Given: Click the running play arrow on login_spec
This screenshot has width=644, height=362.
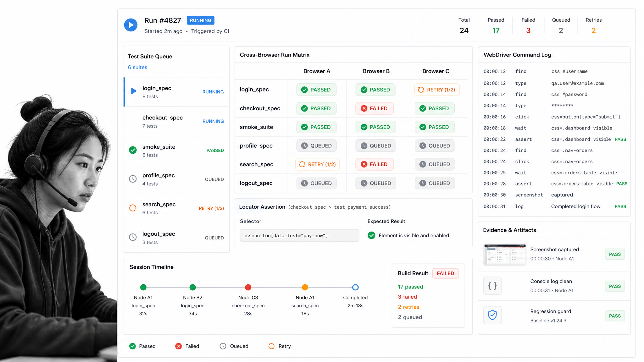Looking at the screenshot, I should (x=134, y=91).
